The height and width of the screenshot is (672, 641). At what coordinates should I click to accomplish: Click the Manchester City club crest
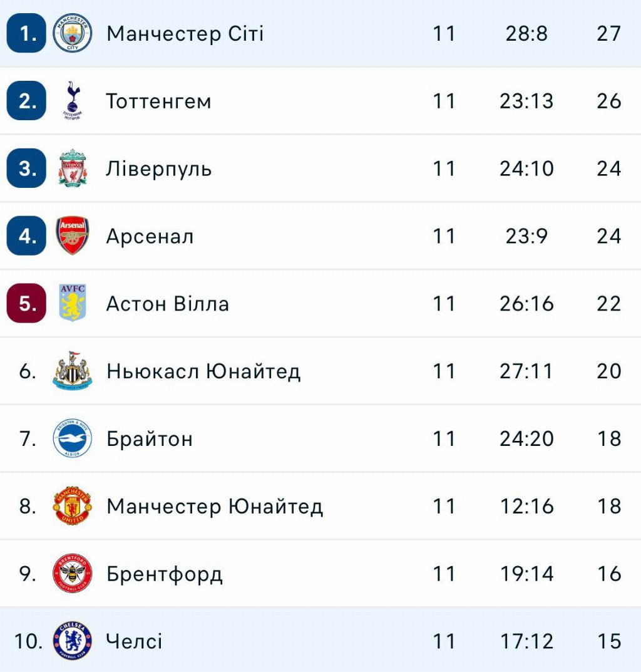coord(73,33)
